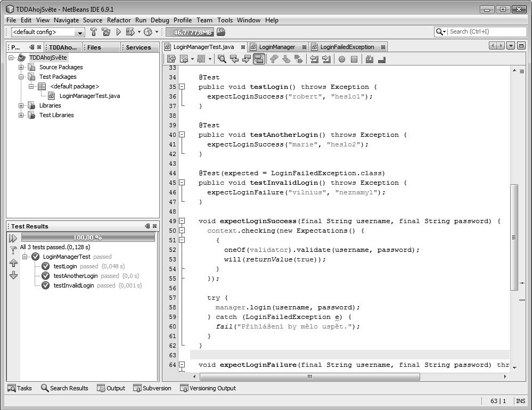Image resolution: width=532 pixels, height=410 pixels.
Task: Go to next failure with down arrow
Action: point(13,275)
